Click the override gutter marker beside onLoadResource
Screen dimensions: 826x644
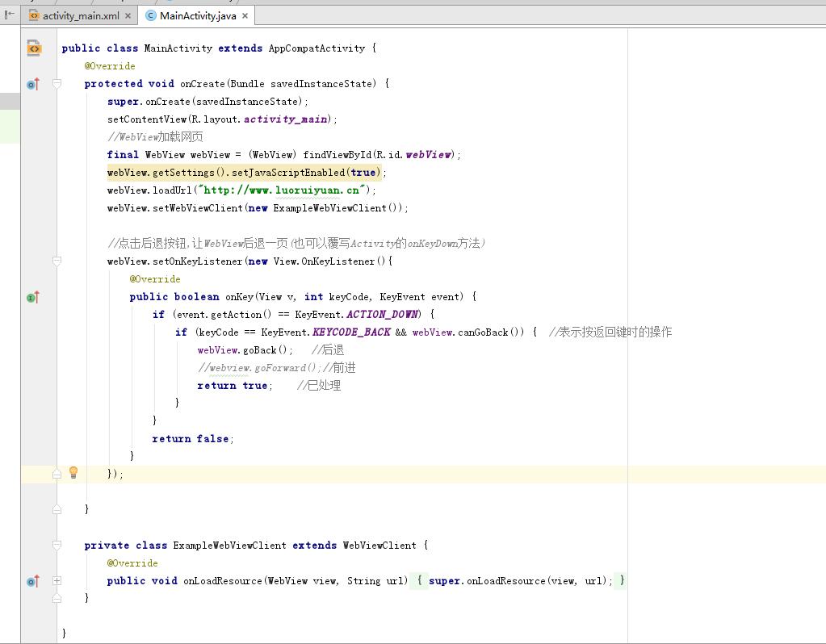(x=32, y=581)
